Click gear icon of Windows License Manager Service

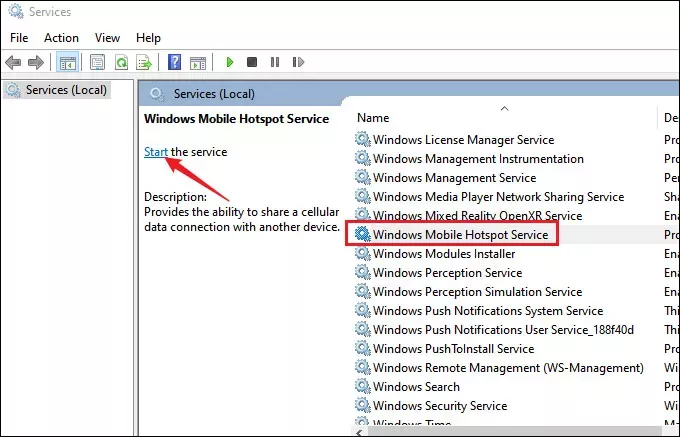[363, 139]
